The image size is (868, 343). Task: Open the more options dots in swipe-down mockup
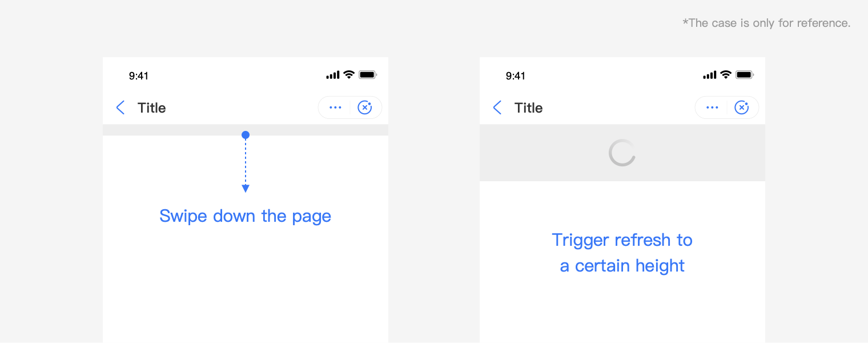335,107
